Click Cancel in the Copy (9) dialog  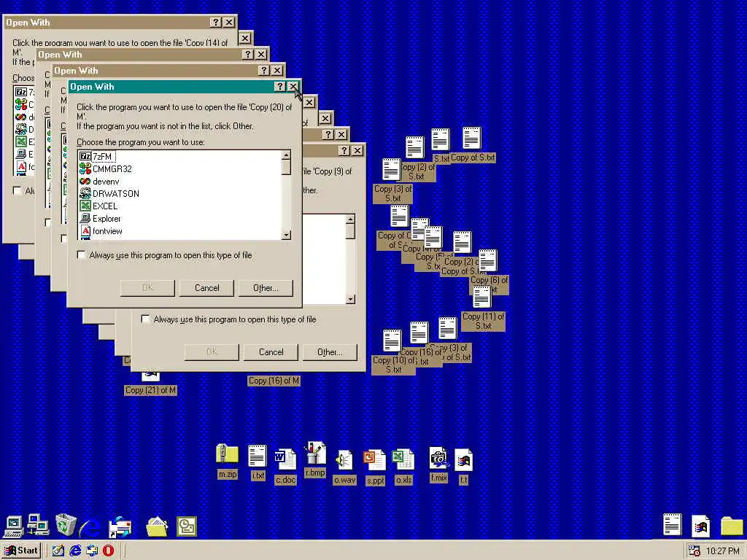tap(271, 352)
